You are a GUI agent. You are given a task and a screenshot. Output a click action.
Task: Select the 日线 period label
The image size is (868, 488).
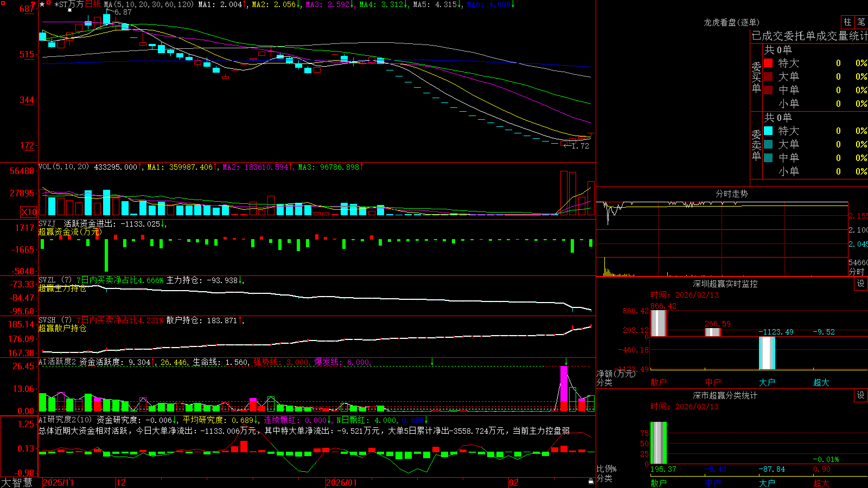click(93, 4)
